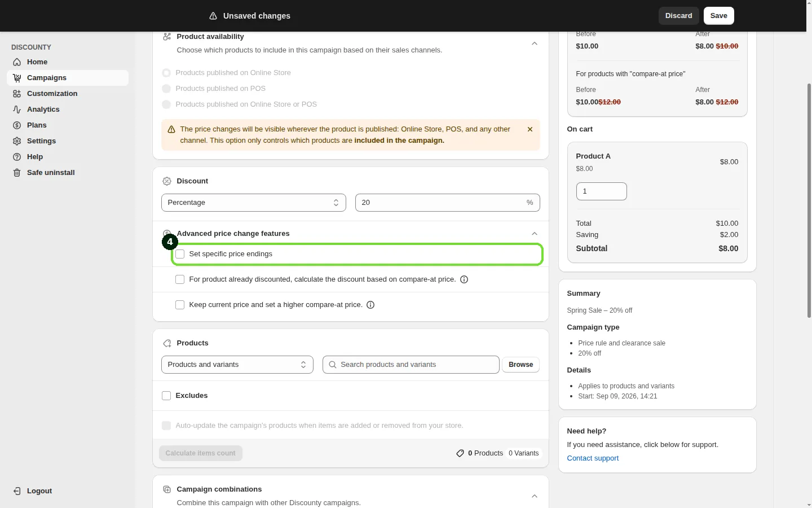
Task: Click the Plans tag icon
Action: 17,125
